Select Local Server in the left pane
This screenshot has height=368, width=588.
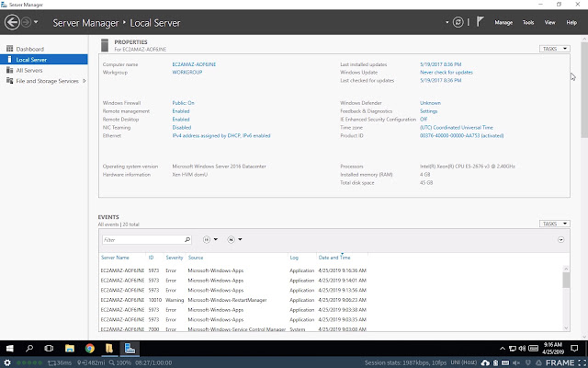click(x=44, y=59)
